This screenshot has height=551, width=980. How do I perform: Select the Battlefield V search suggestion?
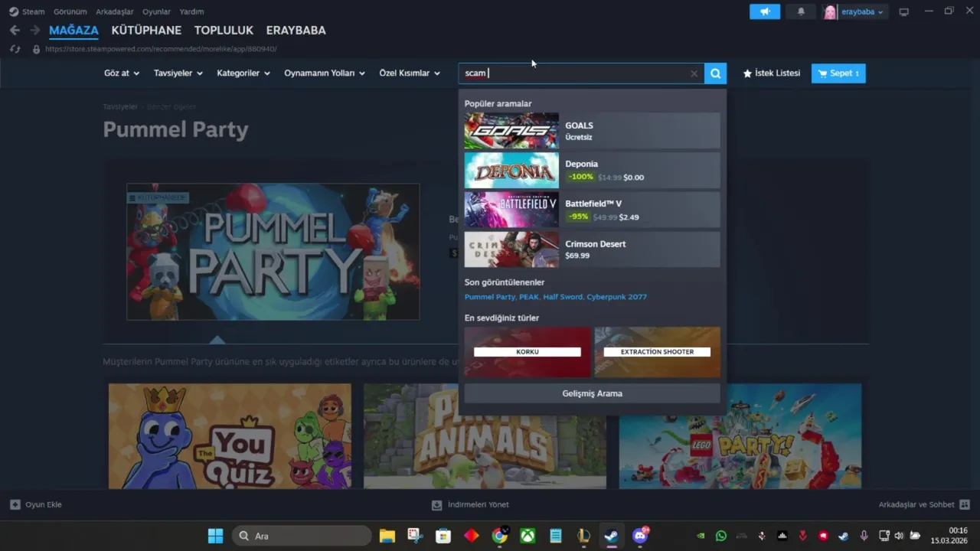pyautogui.click(x=592, y=210)
